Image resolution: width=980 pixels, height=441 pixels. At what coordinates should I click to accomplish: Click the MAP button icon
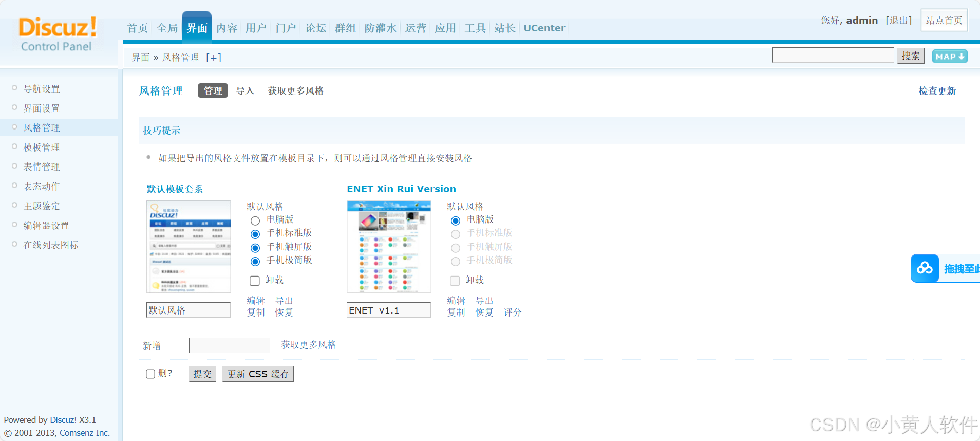pos(950,57)
